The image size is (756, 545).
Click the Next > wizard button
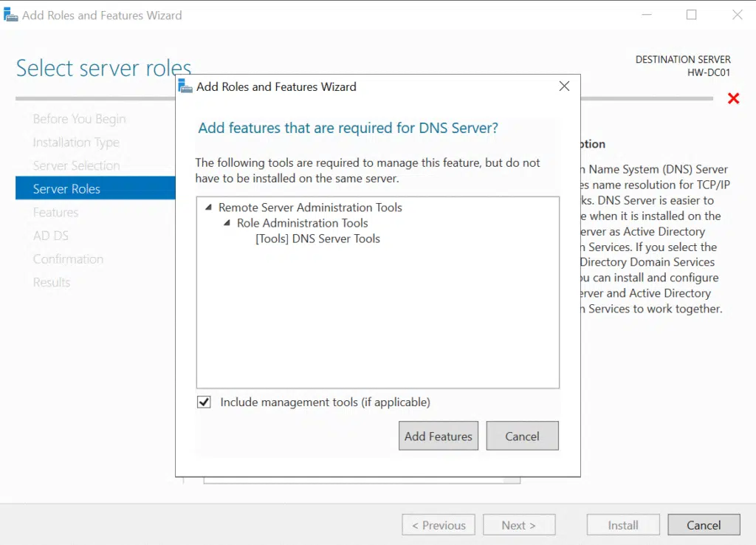coord(518,525)
